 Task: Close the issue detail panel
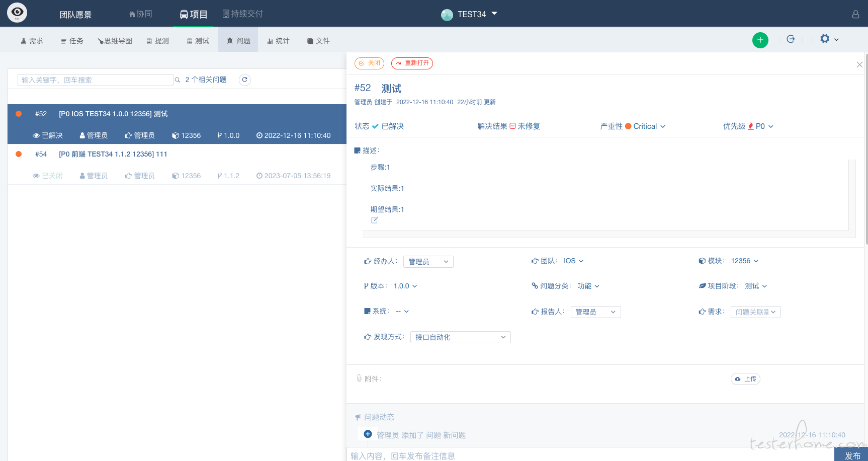tap(859, 64)
